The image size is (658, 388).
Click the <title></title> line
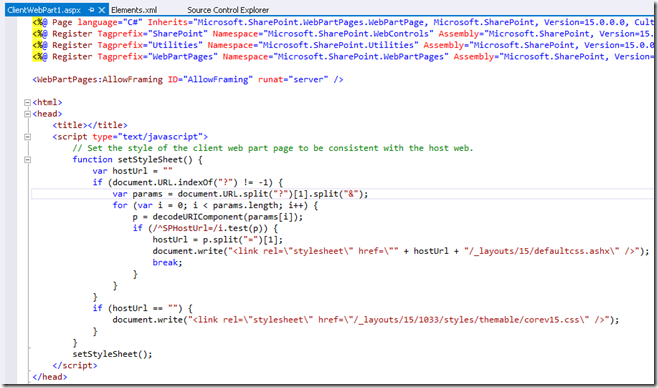tap(90, 125)
